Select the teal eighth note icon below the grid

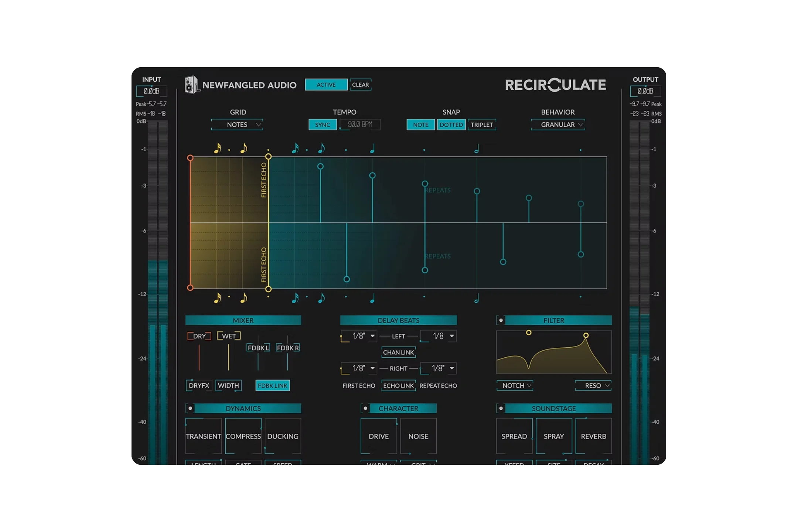coord(321,298)
